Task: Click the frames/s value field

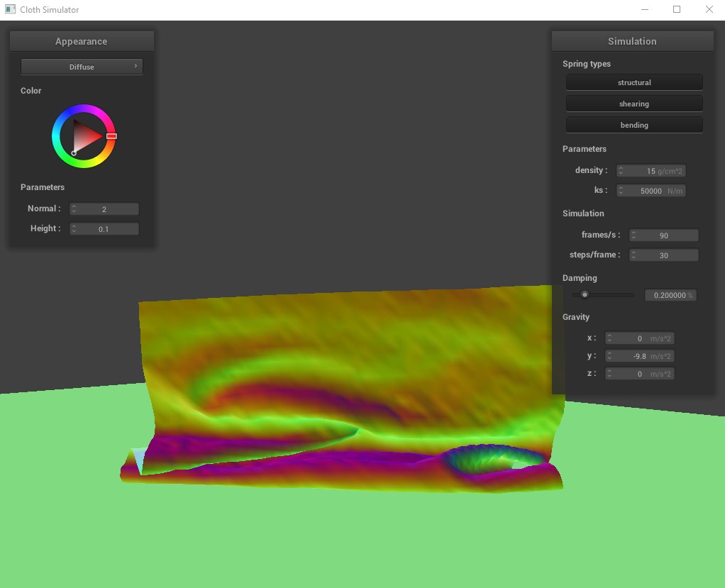Action: coord(663,235)
